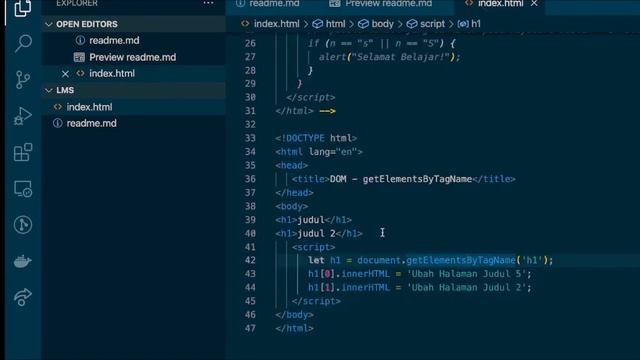This screenshot has width=640, height=360.
Task: Click the closing </script> tag on line 45
Action: [x=316, y=301]
